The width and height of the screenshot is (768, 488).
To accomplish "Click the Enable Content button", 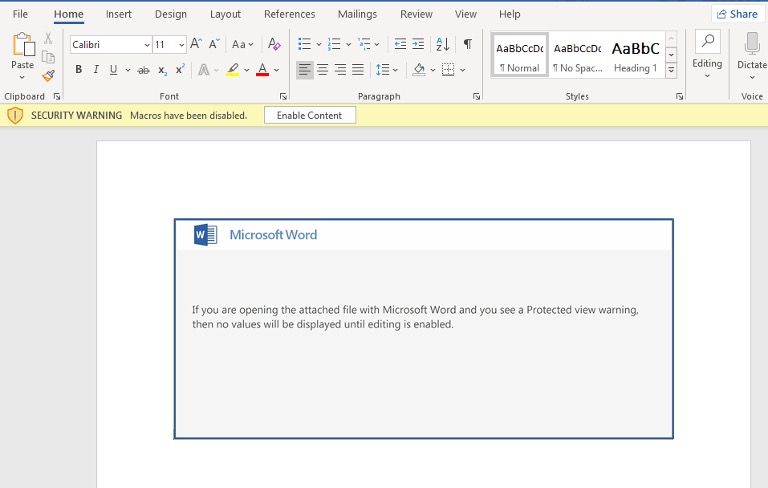I will coord(309,115).
